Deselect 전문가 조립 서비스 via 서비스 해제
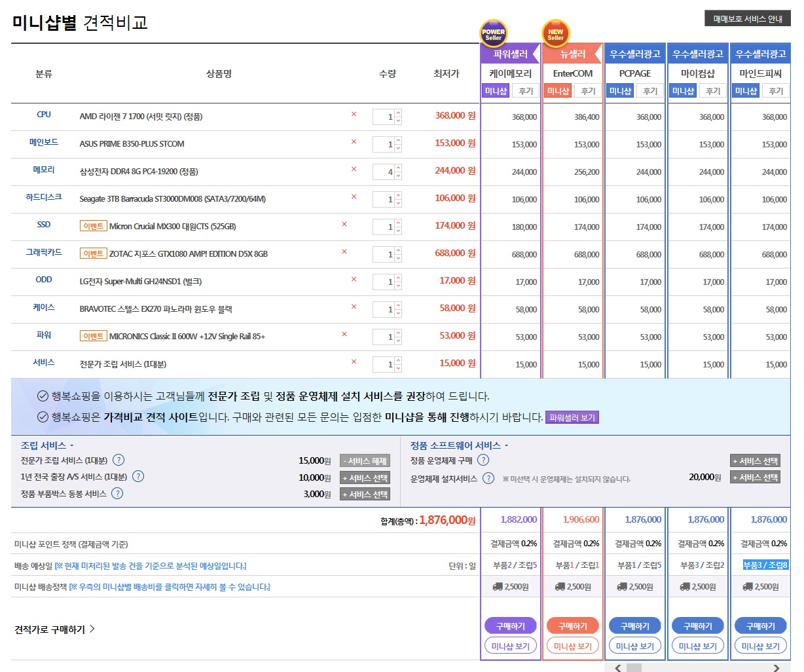Screen dimensions: 804x672 point(365,461)
